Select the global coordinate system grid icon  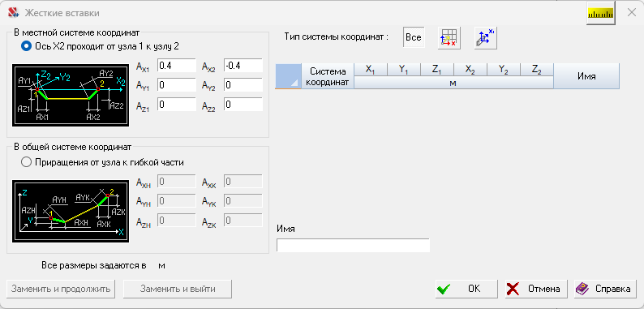(449, 38)
